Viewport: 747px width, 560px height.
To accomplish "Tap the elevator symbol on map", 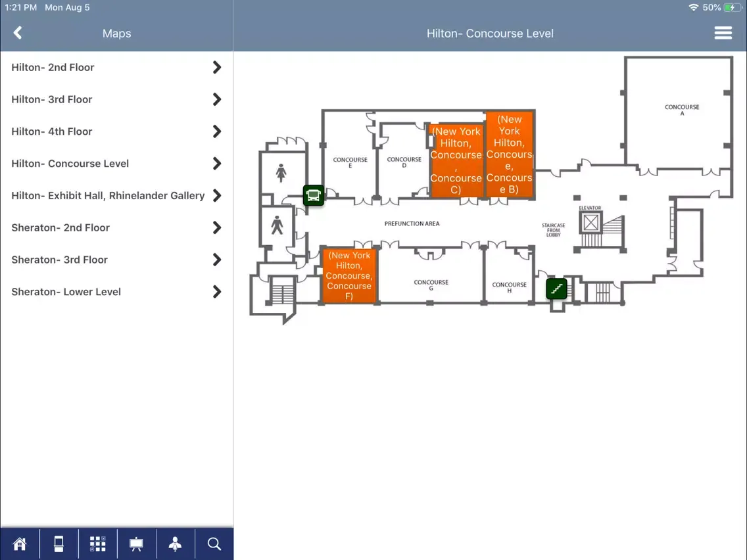I will pos(590,222).
